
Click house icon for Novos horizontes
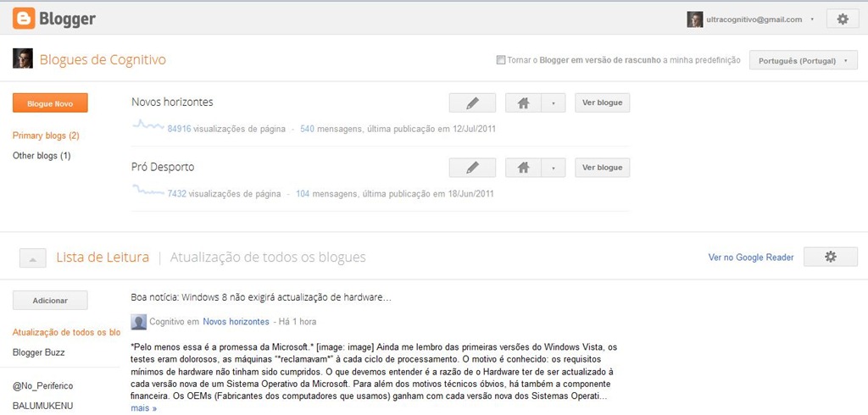(523, 103)
